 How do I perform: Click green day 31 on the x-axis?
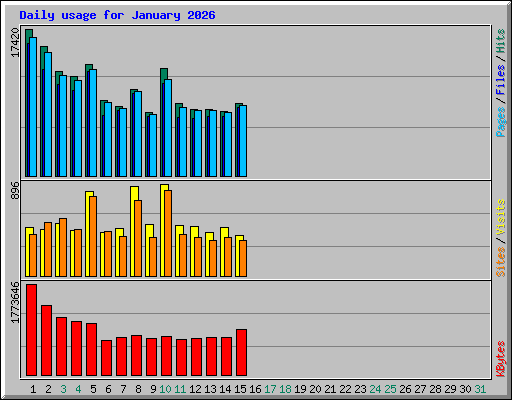(x=480, y=389)
